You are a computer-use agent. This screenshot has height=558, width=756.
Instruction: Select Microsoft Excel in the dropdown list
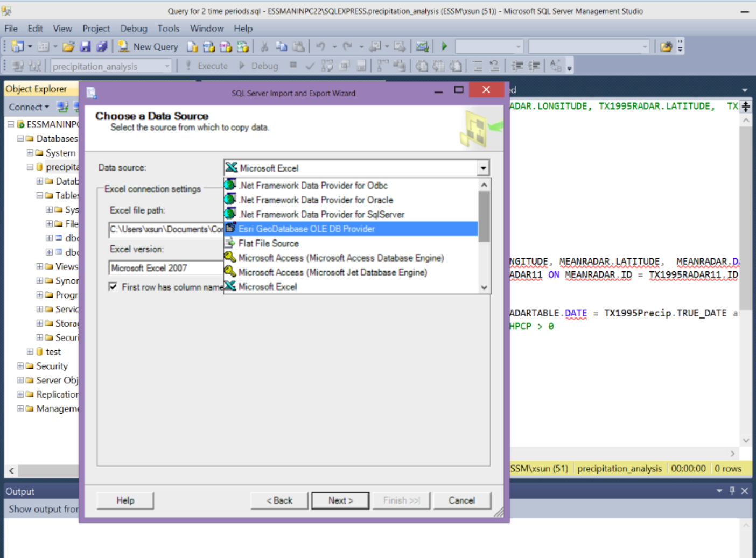coord(351,287)
